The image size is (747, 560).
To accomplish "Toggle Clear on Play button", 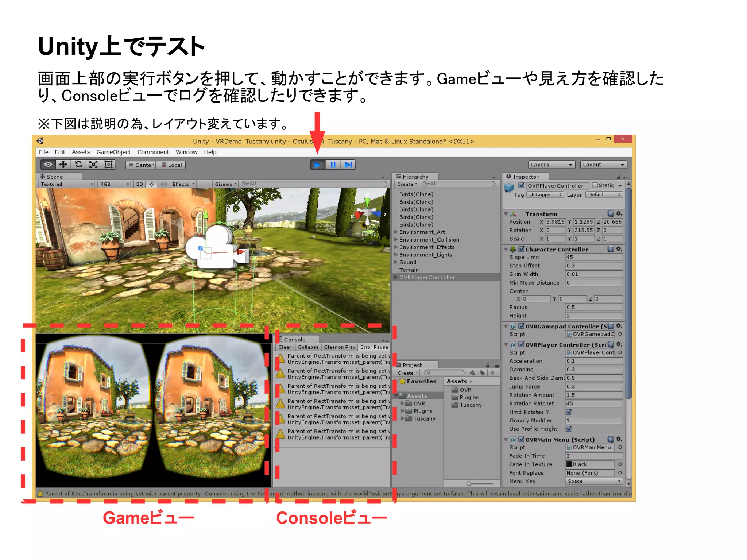I will point(339,347).
